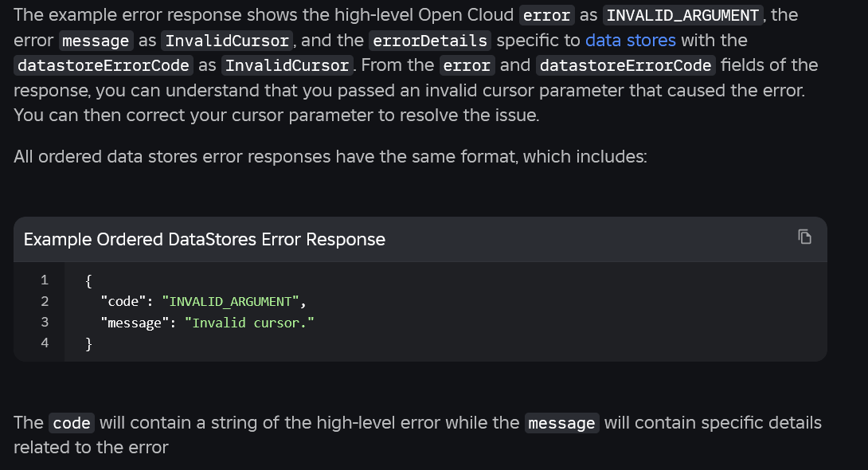Open the "data stores" hyperlink

click(630, 40)
